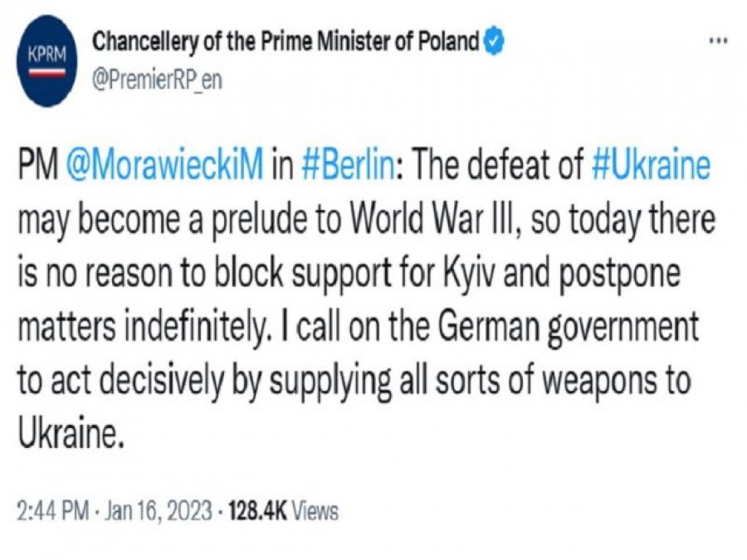Click the 2:44 PM timestamp
Screen dimensions: 747x560
(51, 511)
